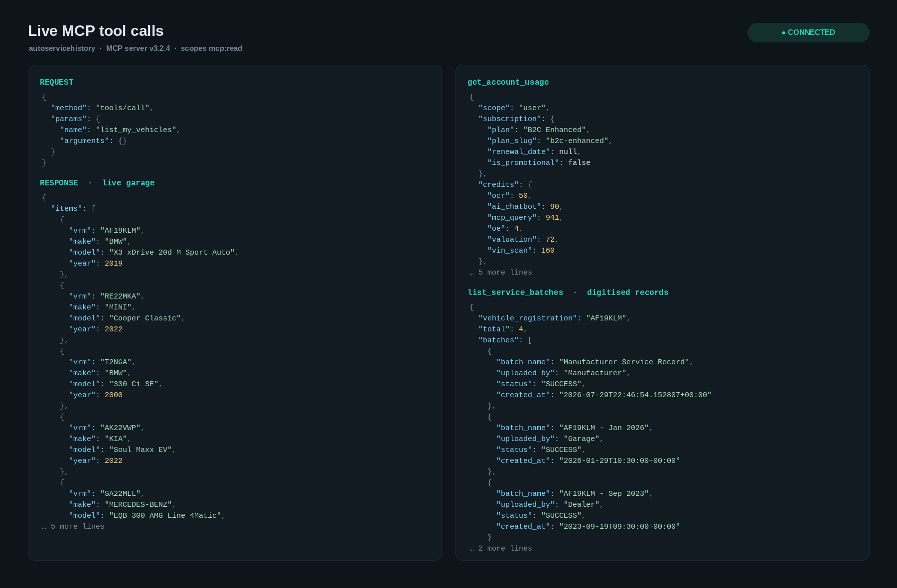The height and width of the screenshot is (588, 897).
Task: Click the vehicle_registration value "AF19KLM"
Action: tap(606, 318)
